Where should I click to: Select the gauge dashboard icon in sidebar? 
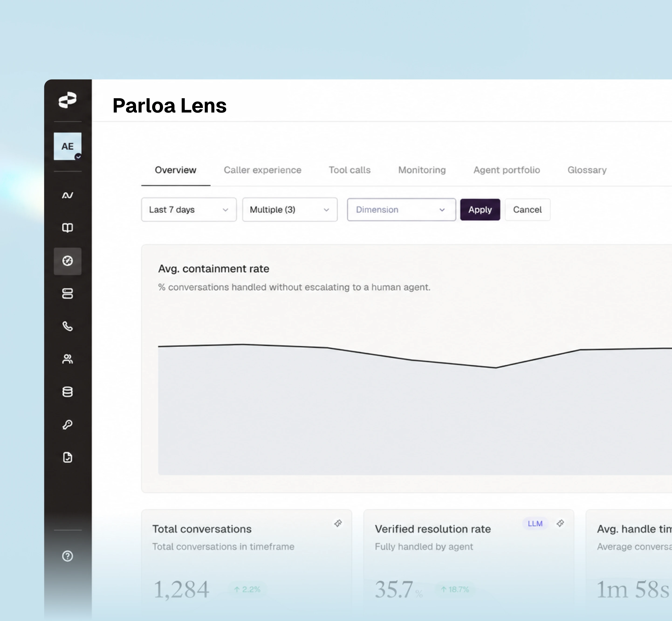click(68, 261)
